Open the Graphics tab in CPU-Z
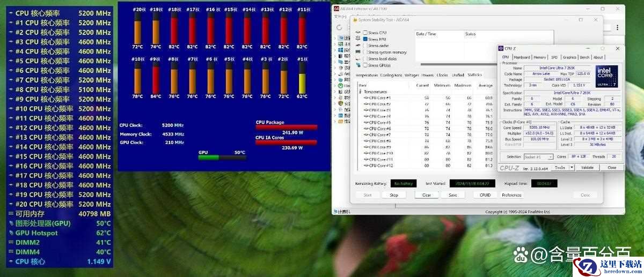 tap(569, 57)
